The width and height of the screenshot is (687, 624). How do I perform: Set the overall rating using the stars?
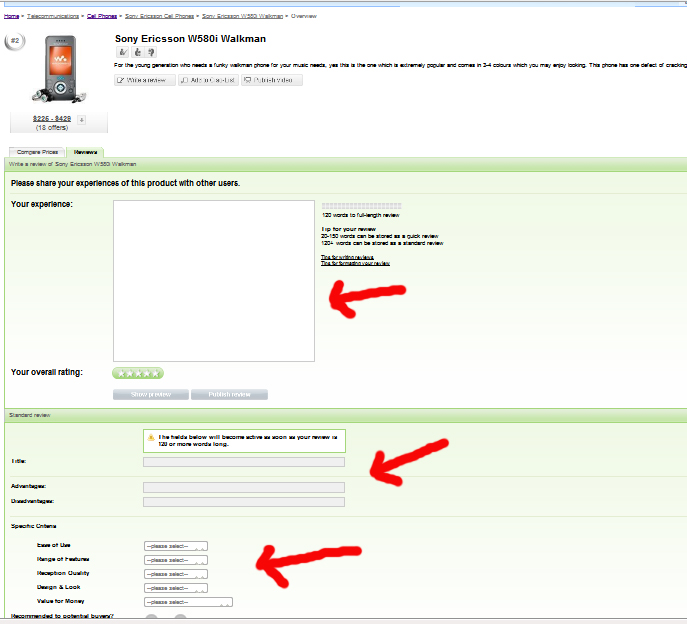click(138, 373)
